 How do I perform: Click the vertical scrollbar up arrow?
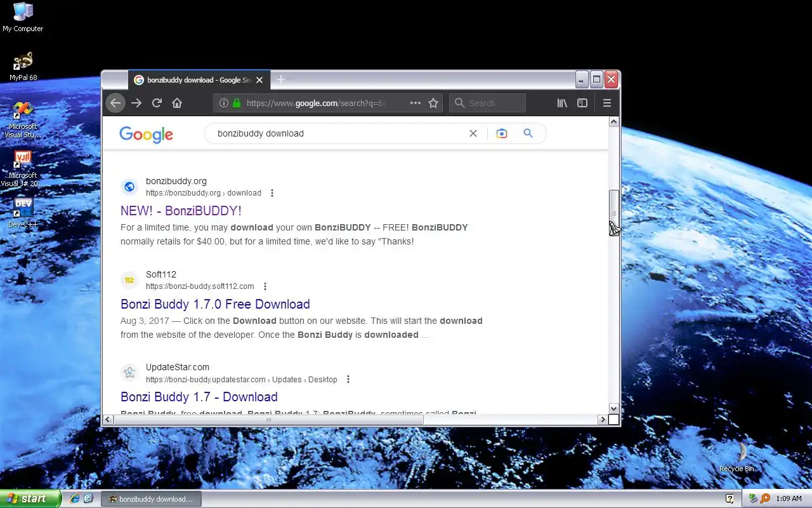coord(613,122)
